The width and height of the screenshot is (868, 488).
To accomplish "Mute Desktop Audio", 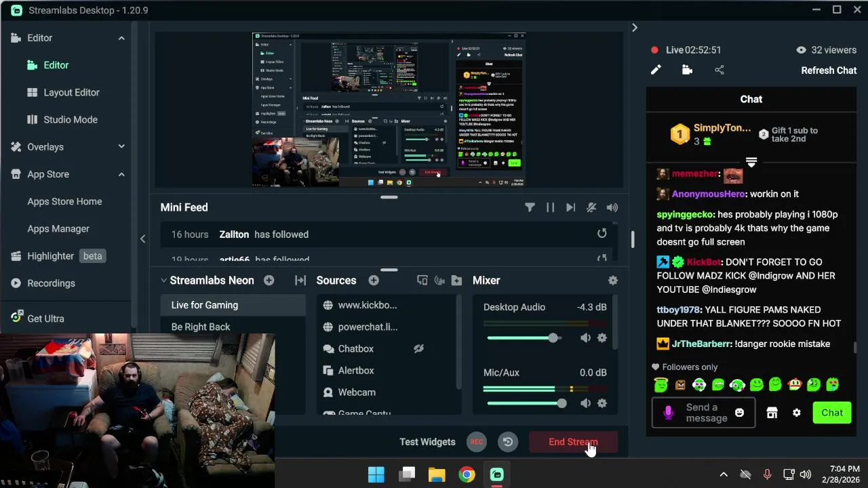I will 585,338.
